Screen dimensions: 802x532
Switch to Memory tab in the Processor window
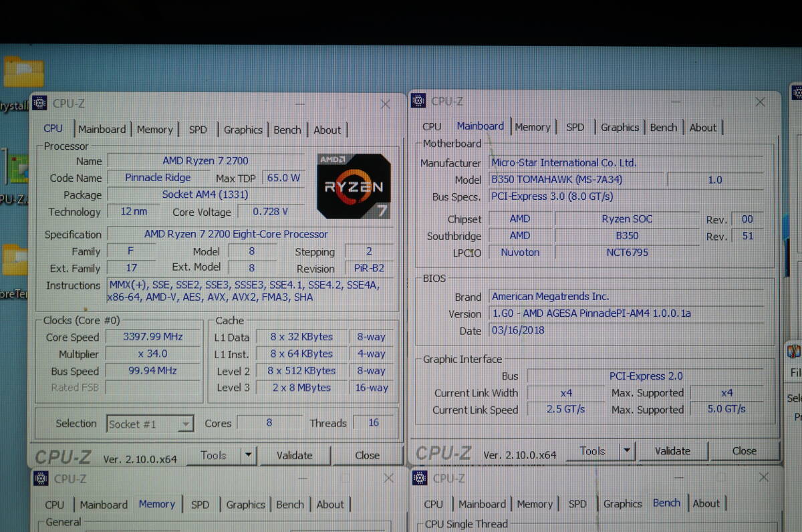tap(155, 130)
